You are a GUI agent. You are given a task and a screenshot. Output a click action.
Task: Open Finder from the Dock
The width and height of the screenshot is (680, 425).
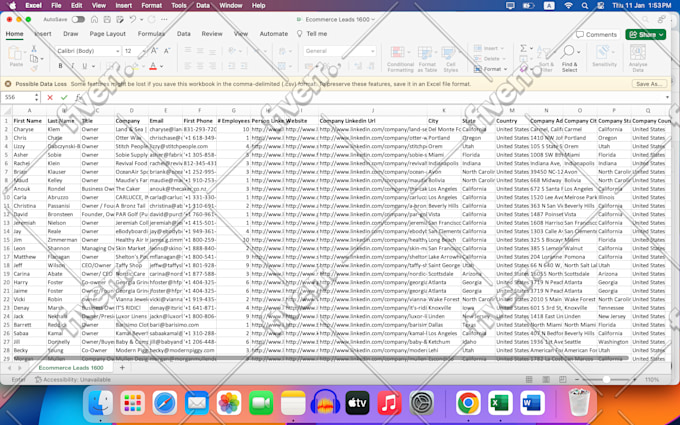[x=101, y=403]
